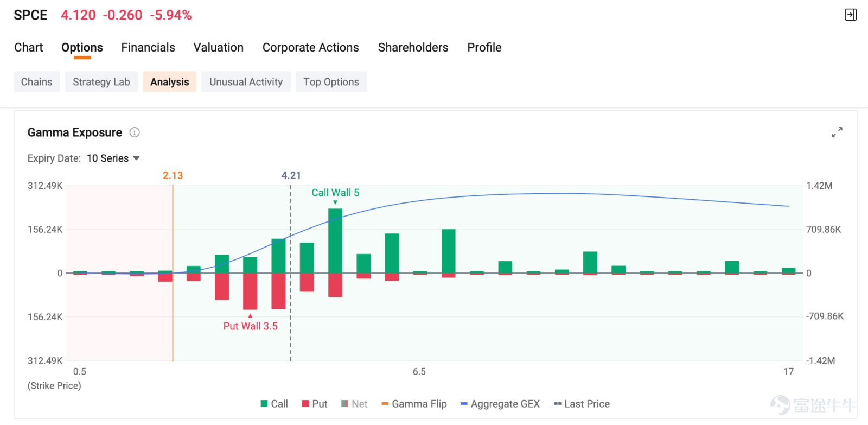Image resolution: width=868 pixels, height=425 pixels.
Task: Expand the Gamma Exposure chart to fullscreen
Action: coord(837,132)
